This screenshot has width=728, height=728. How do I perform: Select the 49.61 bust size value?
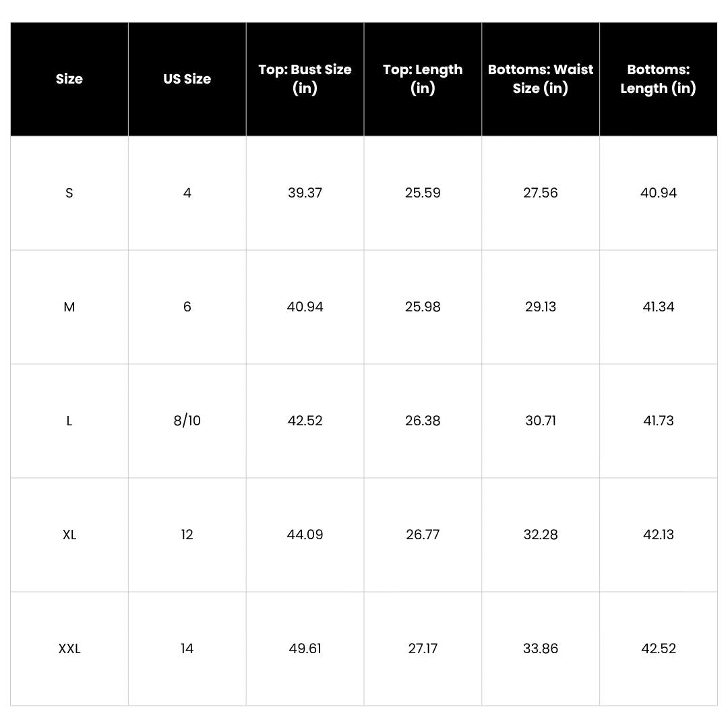[x=305, y=648]
